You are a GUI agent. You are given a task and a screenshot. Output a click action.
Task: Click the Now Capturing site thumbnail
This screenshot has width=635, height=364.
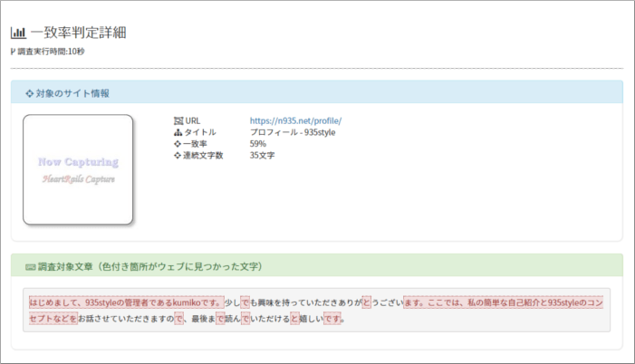[x=78, y=169]
